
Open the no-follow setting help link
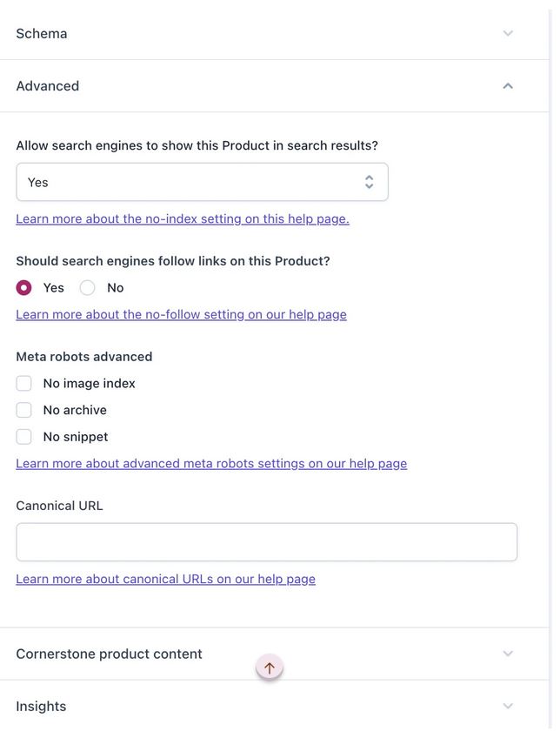(x=181, y=314)
